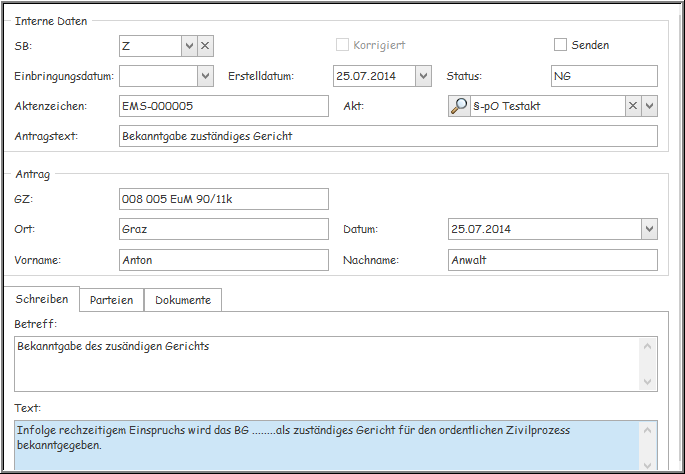The width and height of the screenshot is (685, 474).
Task: Edit the Ort field containing Graz
Action: pyautogui.click(x=222, y=230)
